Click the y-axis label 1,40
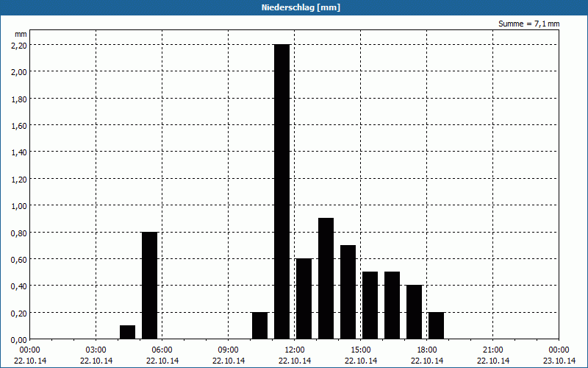Viewport: 588px width, 368px height. click(x=19, y=152)
